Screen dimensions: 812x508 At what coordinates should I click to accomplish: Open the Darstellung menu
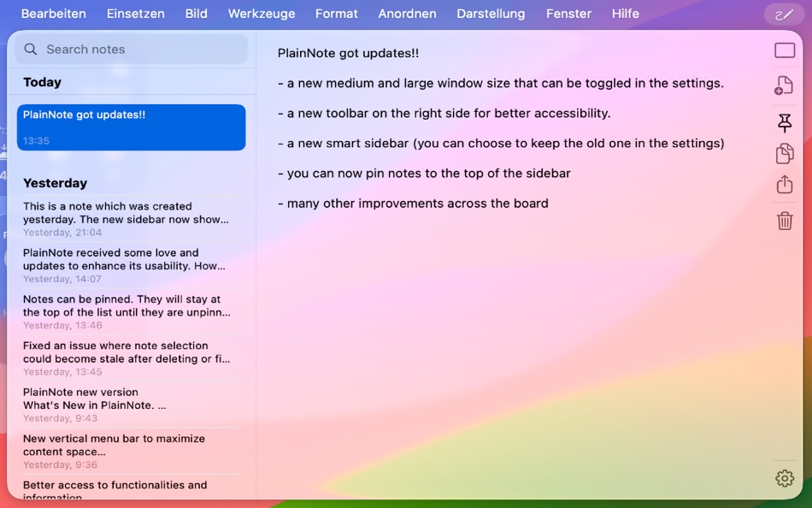[x=491, y=14]
